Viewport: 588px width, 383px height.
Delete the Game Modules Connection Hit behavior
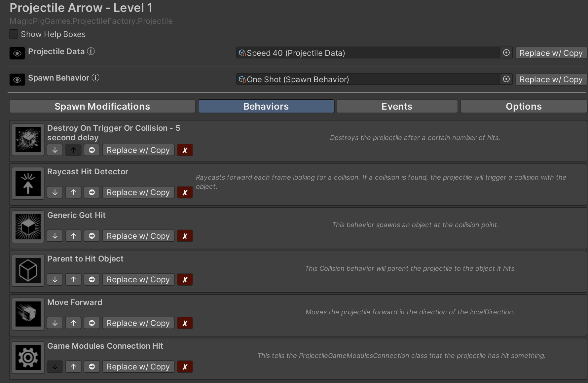pyautogui.click(x=185, y=367)
